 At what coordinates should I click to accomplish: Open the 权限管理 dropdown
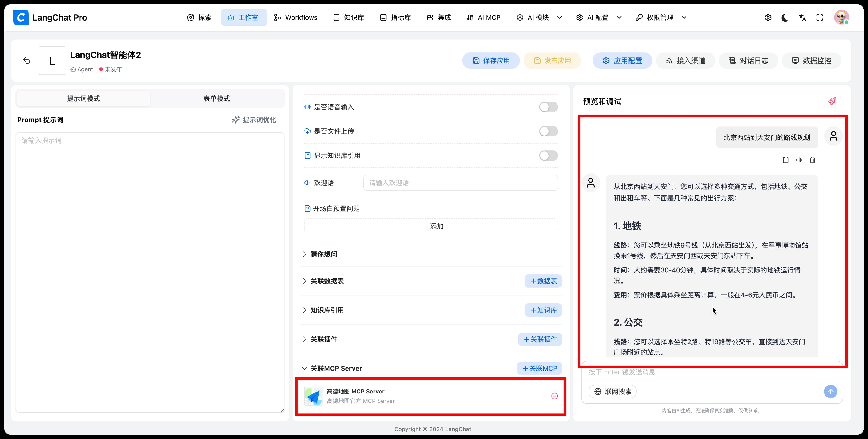coord(661,17)
